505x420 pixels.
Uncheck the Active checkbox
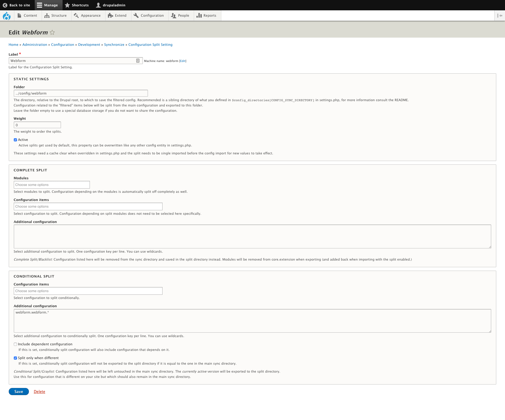tap(15, 140)
